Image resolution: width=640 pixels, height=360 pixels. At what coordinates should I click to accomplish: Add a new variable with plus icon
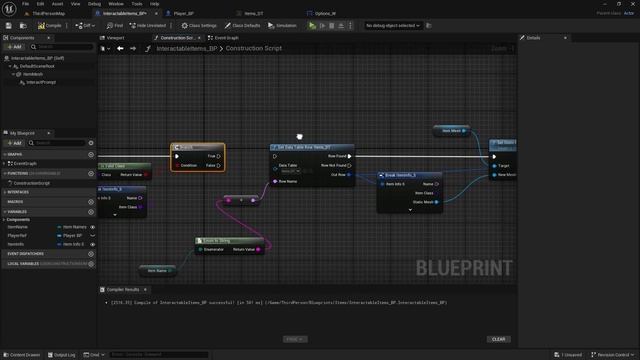coord(91,212)
